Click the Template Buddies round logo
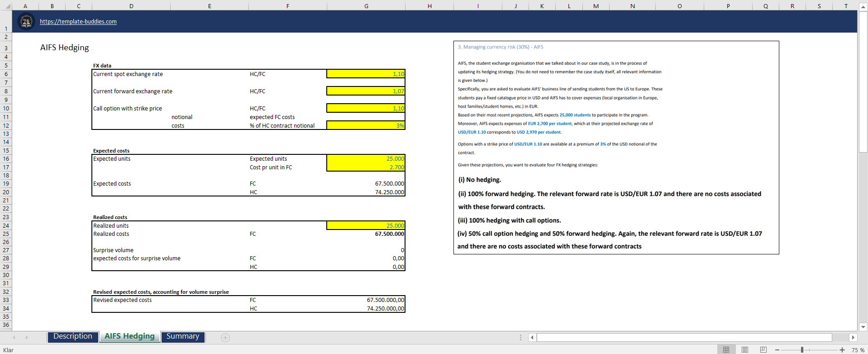 pyautogui.click(x=26, y=21)
